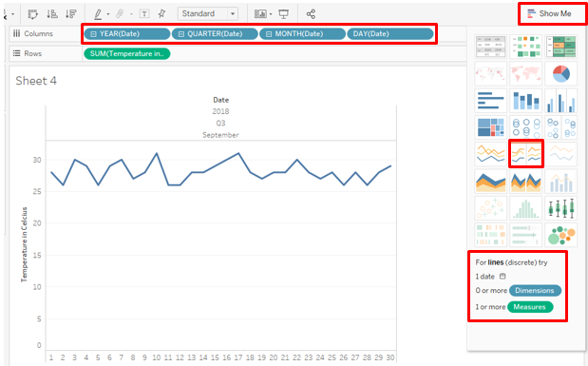The width and height of the screenshot is (588, 366).
Task: Choose the packed bubbles chart type
Action: (561, 235)
